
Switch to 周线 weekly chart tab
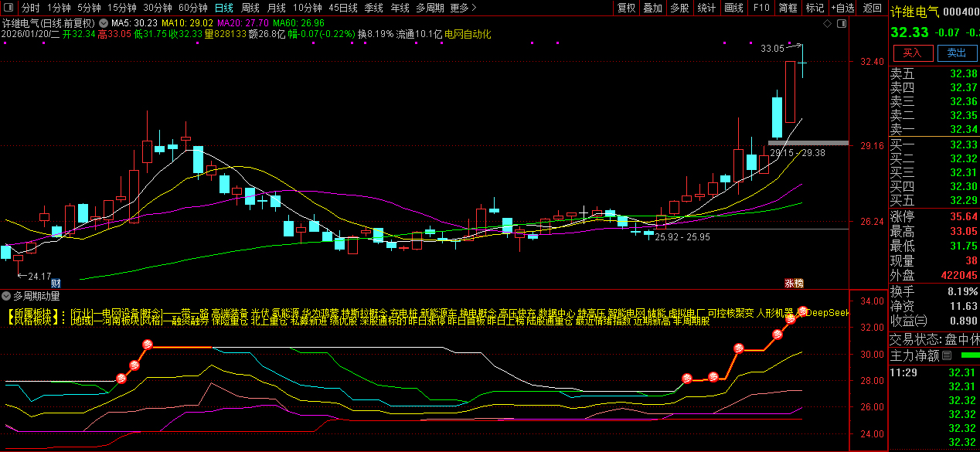coord(250,8)
